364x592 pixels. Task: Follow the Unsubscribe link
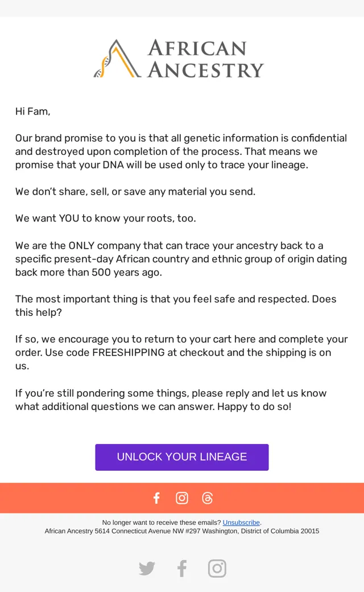(241, 523)
